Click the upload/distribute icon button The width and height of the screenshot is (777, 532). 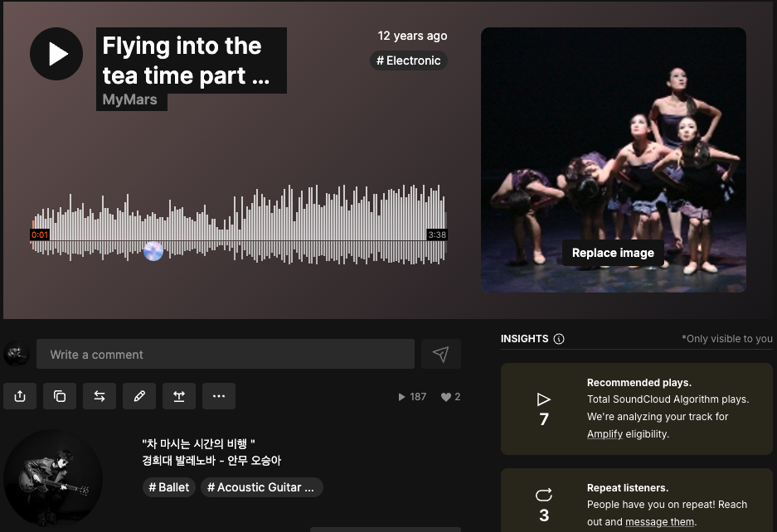click(x=179, y=396)
